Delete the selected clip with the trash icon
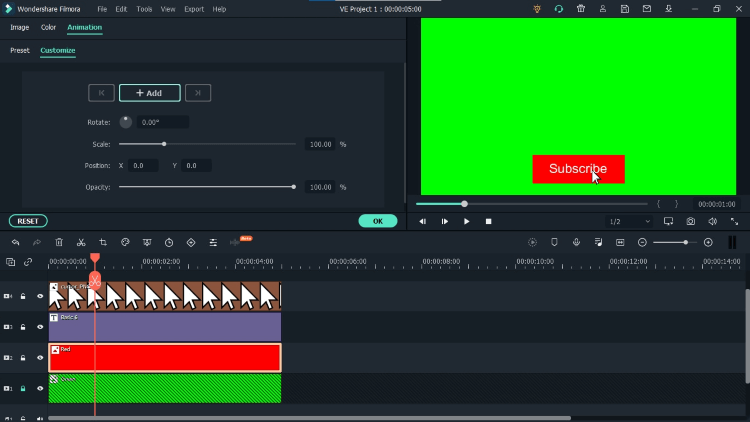 59,243
